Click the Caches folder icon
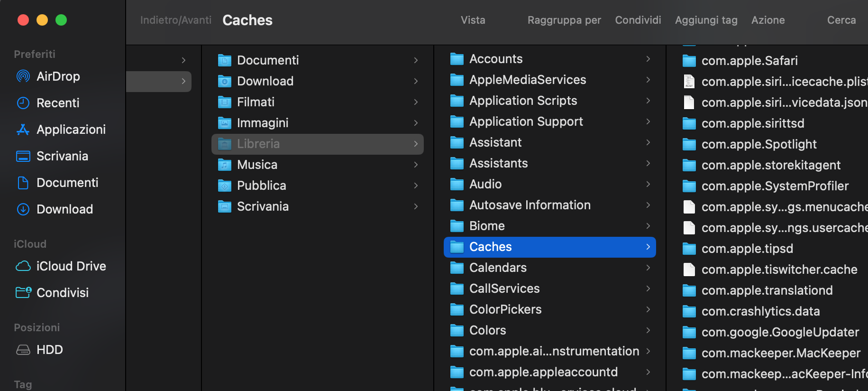The width and height of the screenshot is (868, 391). pos(457,247)
